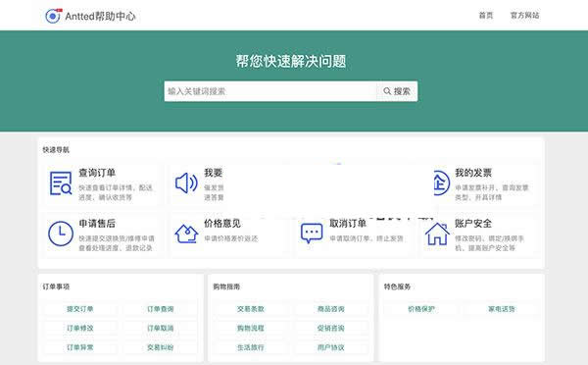Image resolution: width=588 pixels, height=365 pixels.
Task: Open the 查询订单 card title
Action: 97,173
